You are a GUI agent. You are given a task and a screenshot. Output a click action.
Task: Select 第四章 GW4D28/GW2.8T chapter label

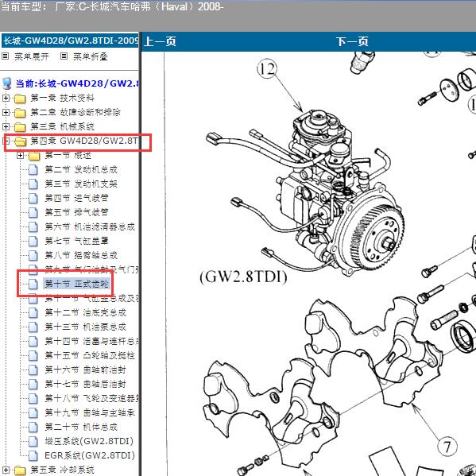(x=84, y=141)
